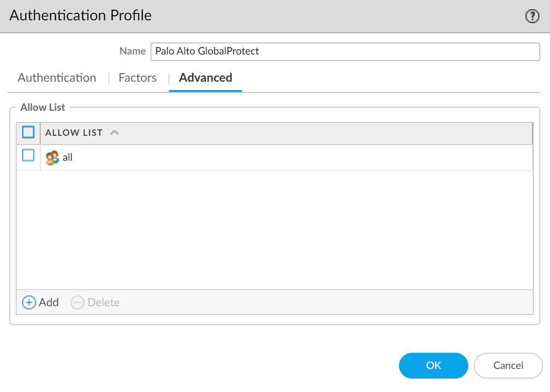Confirm the profile with the OK button
The height and width of the screenshot is (392, 550).
[433, 366]
